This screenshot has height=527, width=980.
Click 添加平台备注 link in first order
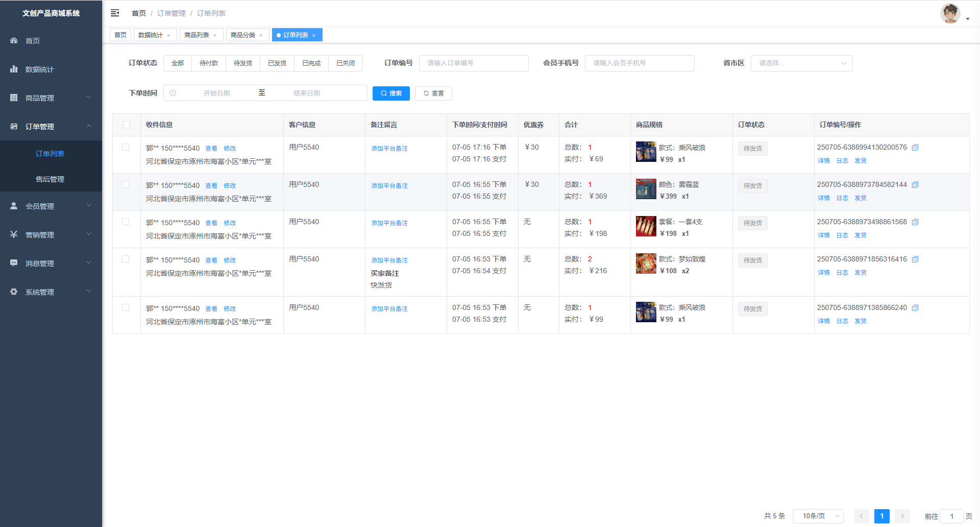click(x=389, y=149)
